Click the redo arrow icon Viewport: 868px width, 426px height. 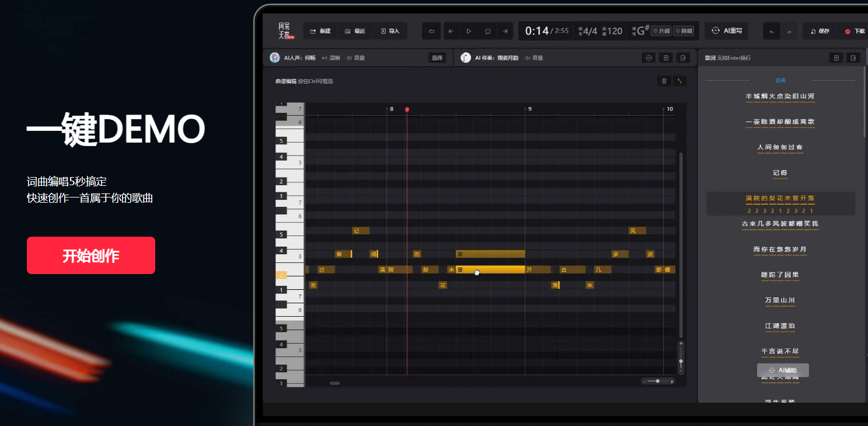789,32
